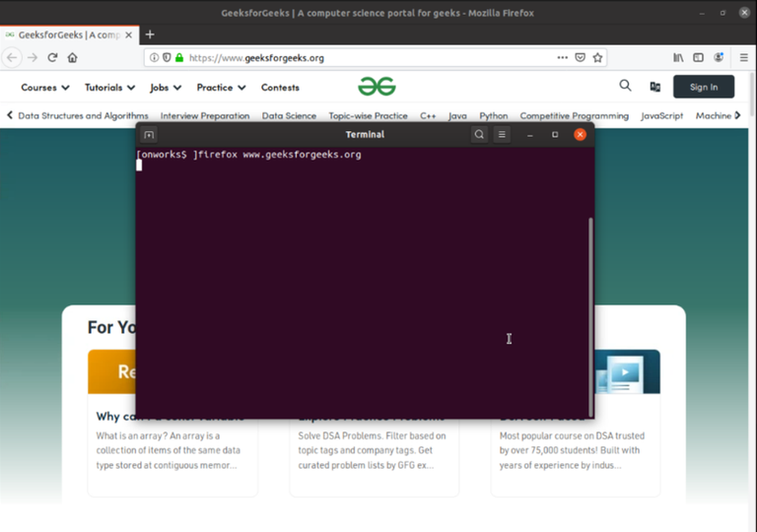Minimize the Terminal window
757x532 pixels.
[530, 135]
